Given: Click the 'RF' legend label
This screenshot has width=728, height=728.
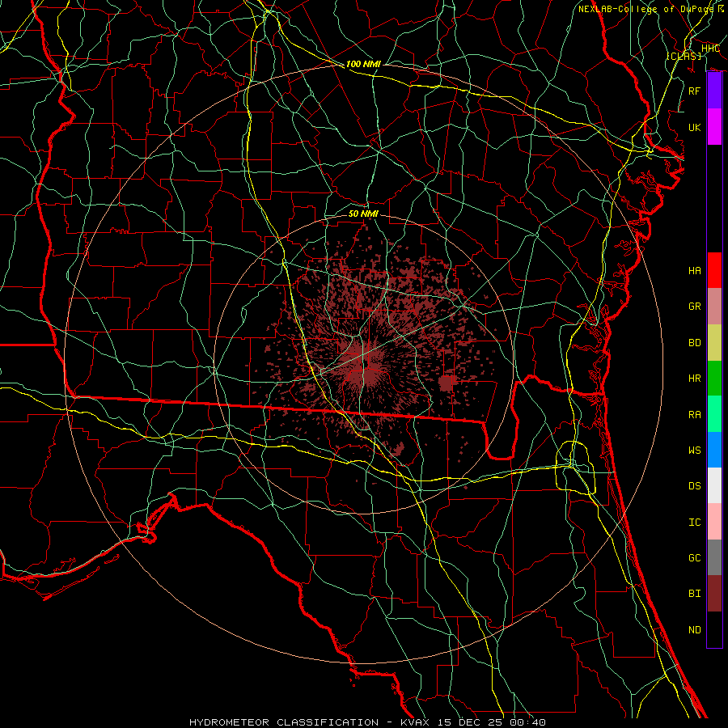Looking at the screenshot, I should coord(694,91).
